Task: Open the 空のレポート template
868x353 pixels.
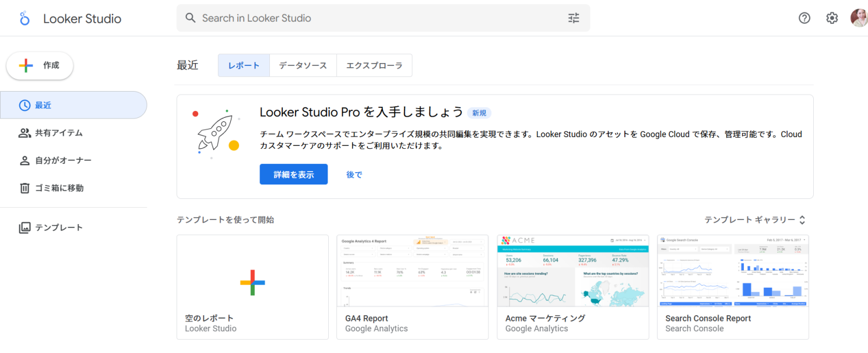Action: tap(252, 286)
